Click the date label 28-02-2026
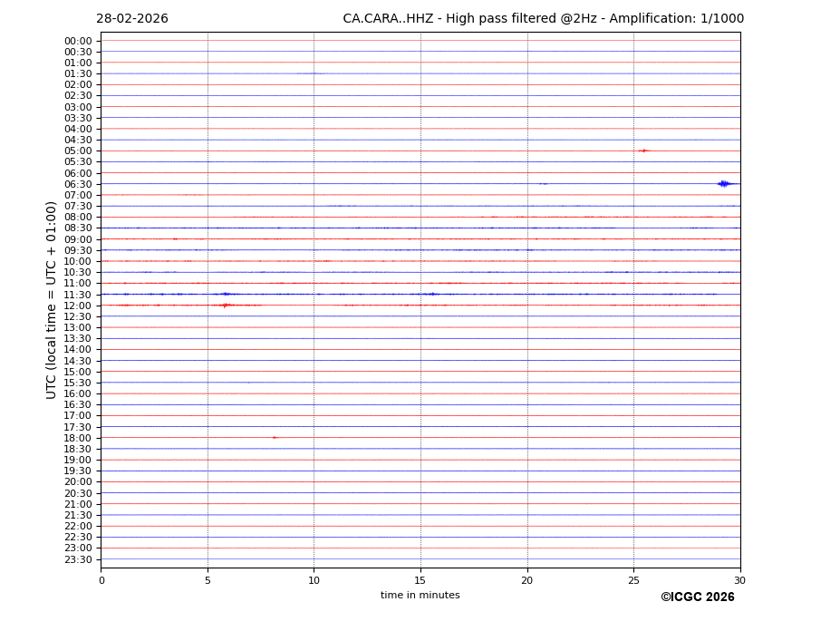The image size is (840, 631). (x=132, y=19)
